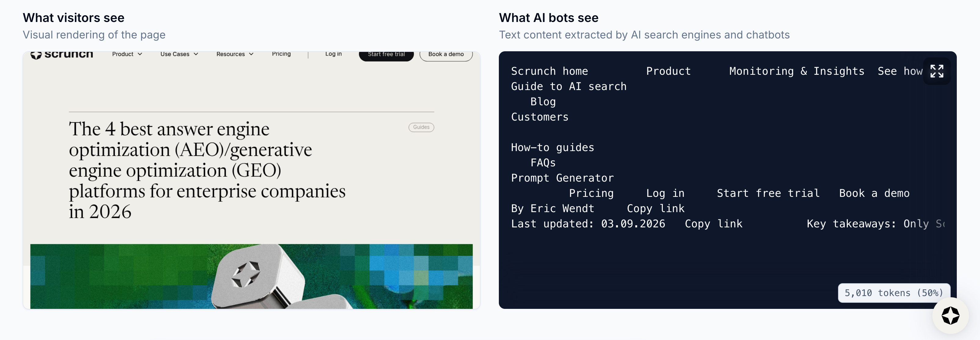Open the Resources dropdown
The width and height of the screenshot is (980, 340).
point(235,54)
